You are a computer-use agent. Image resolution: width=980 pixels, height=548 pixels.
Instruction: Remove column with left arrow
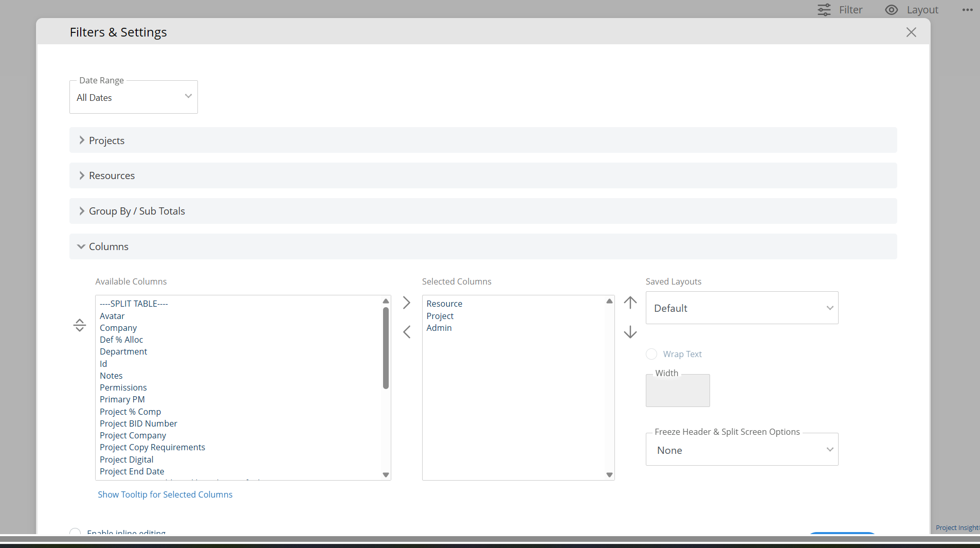click(406, 332)
